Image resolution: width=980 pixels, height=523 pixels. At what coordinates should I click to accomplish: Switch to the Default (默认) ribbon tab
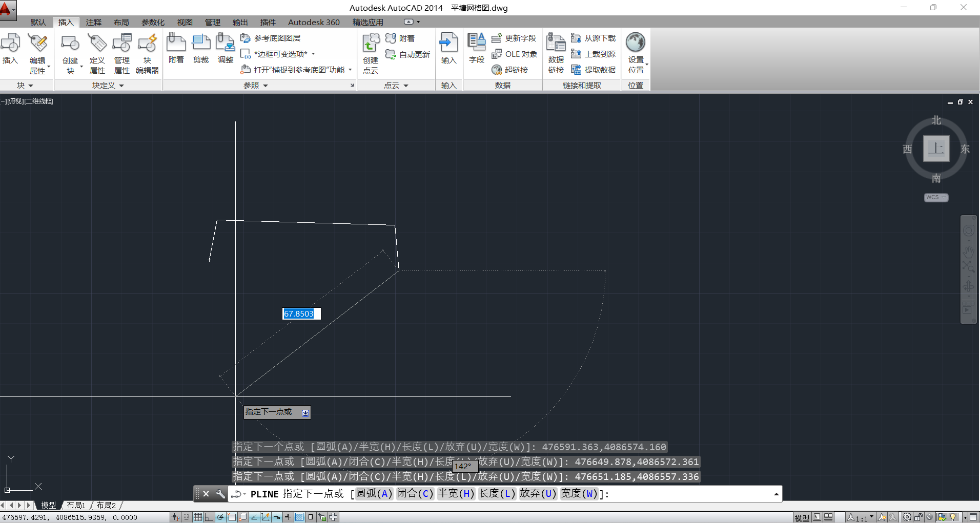tap(38, 22)
